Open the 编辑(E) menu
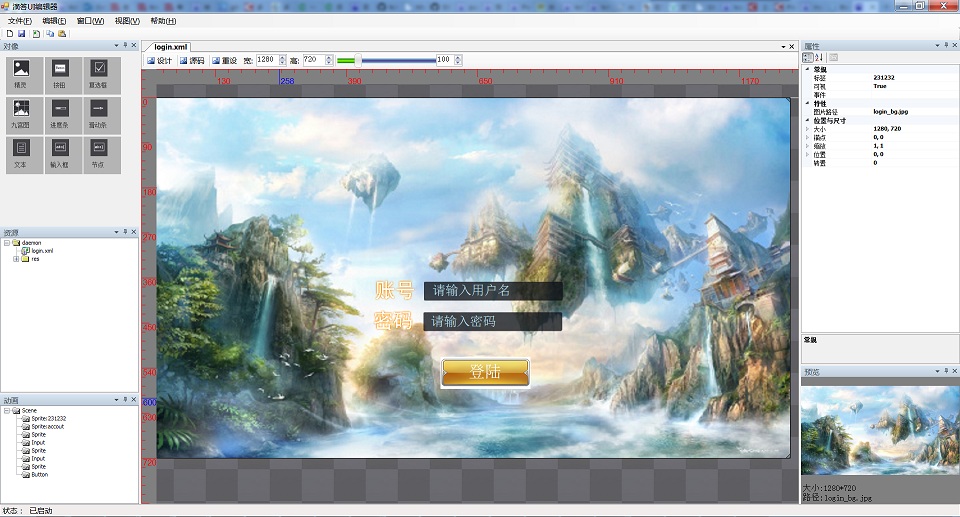Image resolution: width=960 pixels, height=517 pixels. 54,21
